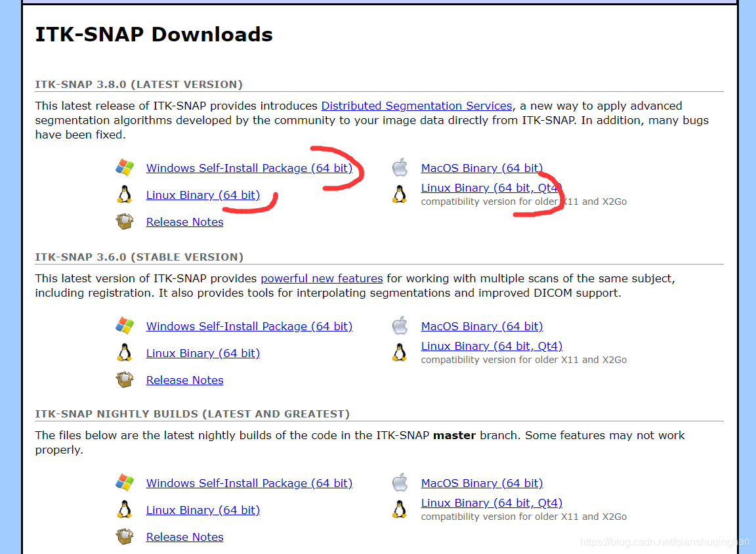This screenshot has height=554, width=756.
Task: Click the bold word master in nightly description
Action: pyautogui.click(x=454, y=435)
